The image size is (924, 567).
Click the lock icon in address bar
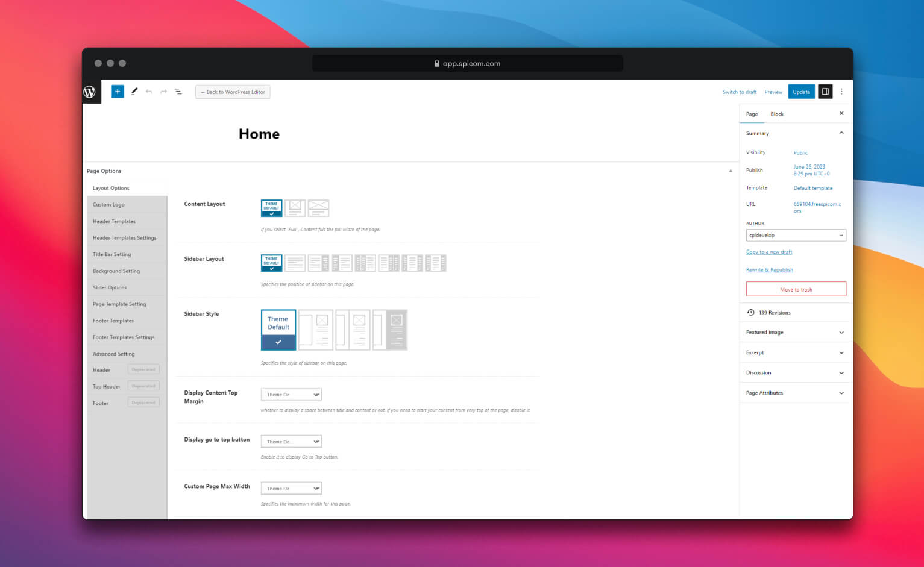[x=437, y=63]
